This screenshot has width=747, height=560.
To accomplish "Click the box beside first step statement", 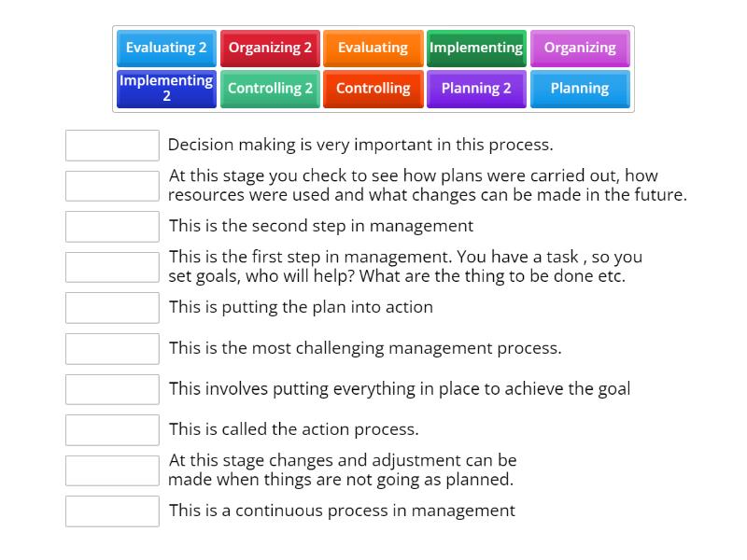I will point(112,266).
